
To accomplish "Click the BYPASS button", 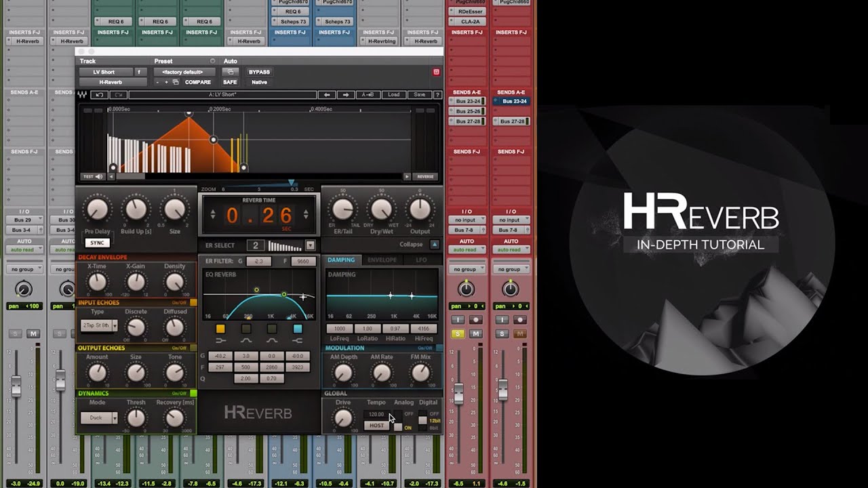I will click(259, 72).
